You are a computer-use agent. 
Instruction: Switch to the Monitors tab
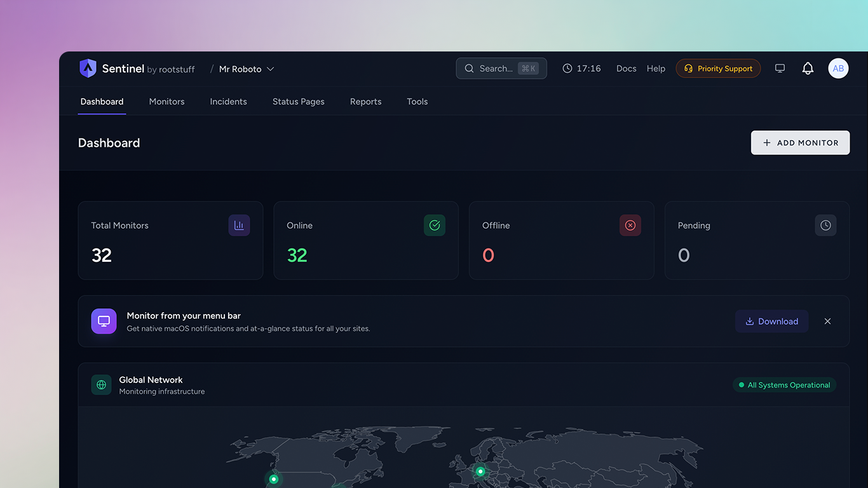tap(166, 102)
